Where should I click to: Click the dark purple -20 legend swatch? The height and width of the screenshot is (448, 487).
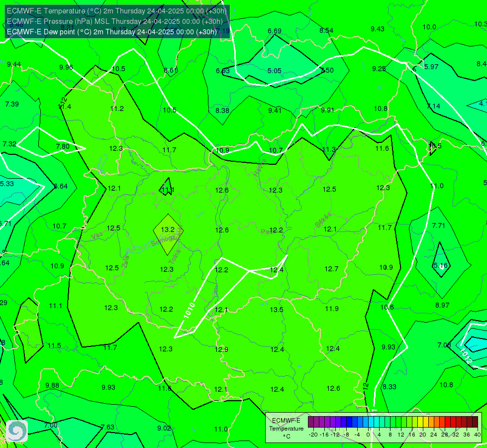click(x=310, y=422)
